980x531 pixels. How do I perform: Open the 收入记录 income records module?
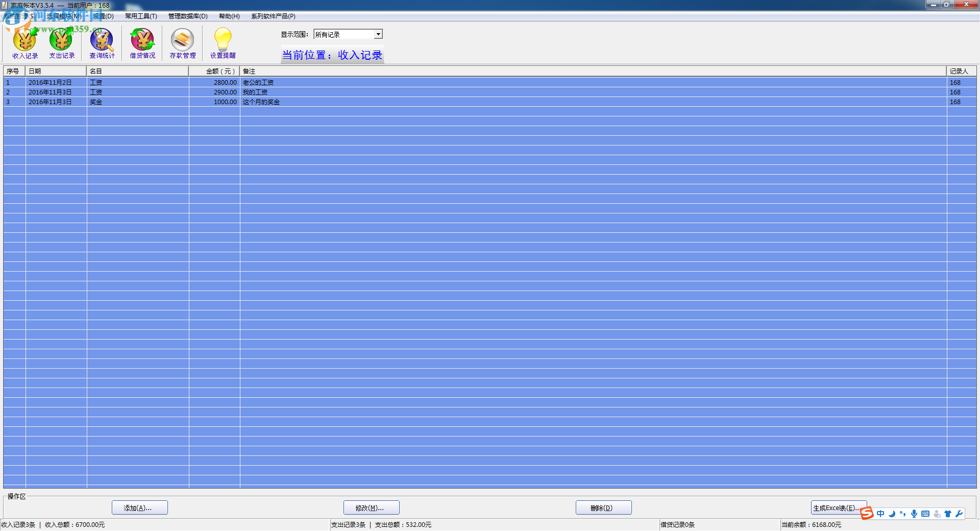coord(25,44)
